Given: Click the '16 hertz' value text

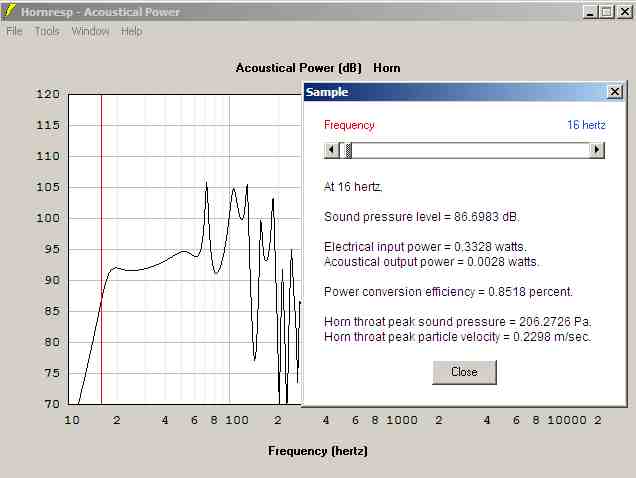Looking at the screenshot, I should point(586,125).
